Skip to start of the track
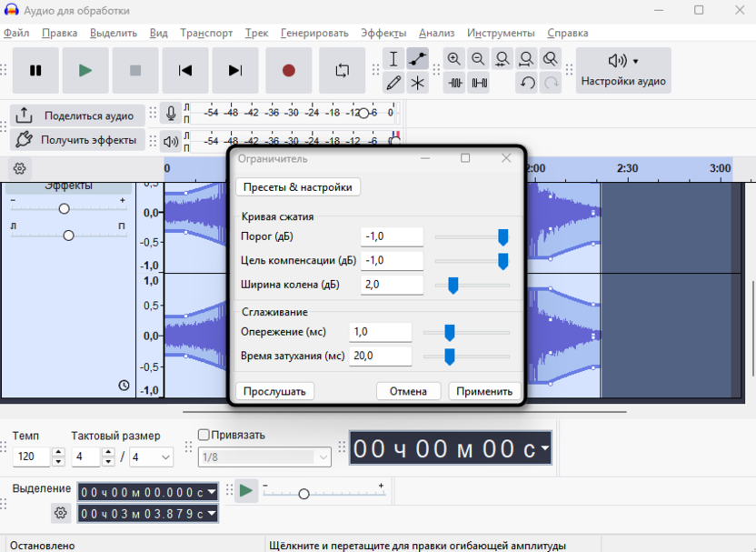The width and height of the screenshot is (756, 552). 185,71
